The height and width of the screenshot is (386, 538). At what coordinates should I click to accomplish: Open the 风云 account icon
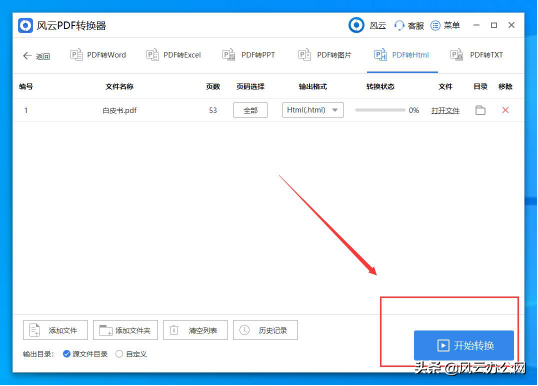[x=356, y=25]
